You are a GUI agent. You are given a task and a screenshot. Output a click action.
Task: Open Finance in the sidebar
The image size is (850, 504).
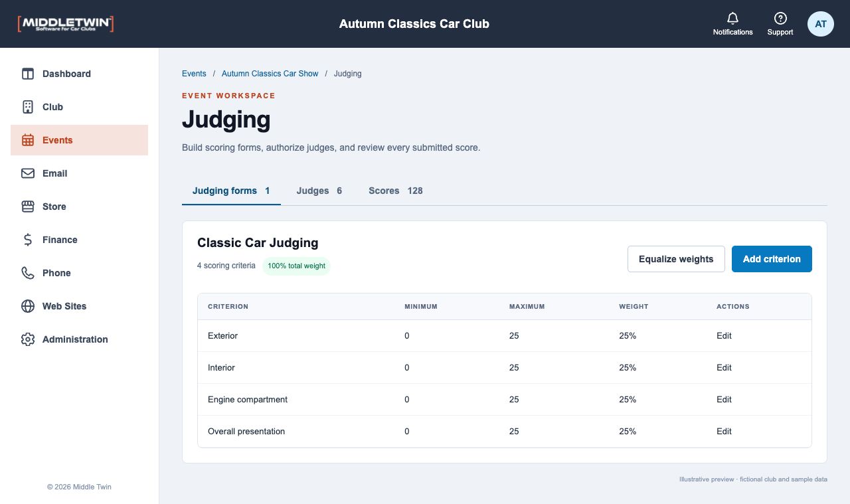(79, 240)
